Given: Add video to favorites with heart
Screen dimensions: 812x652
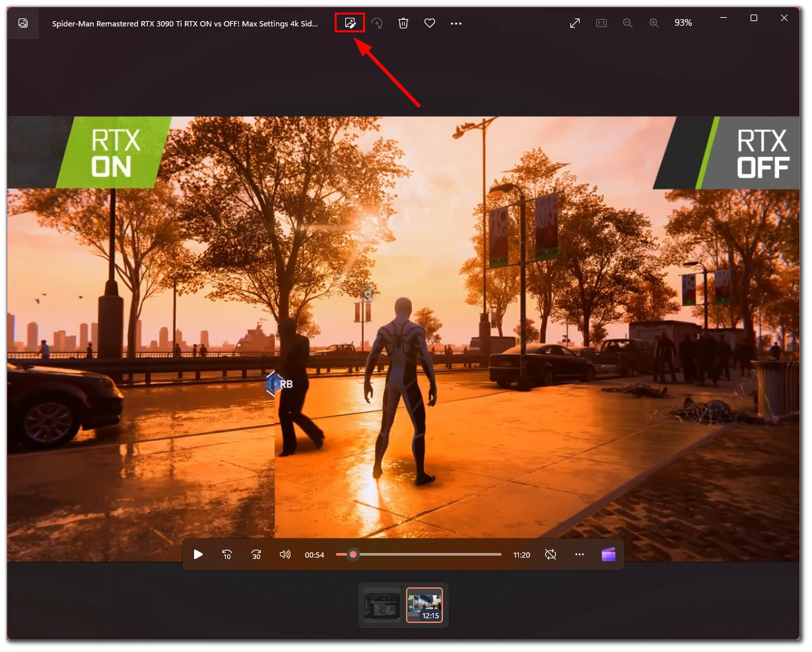Looking at the screenshot, I should (x=430, y=23).
